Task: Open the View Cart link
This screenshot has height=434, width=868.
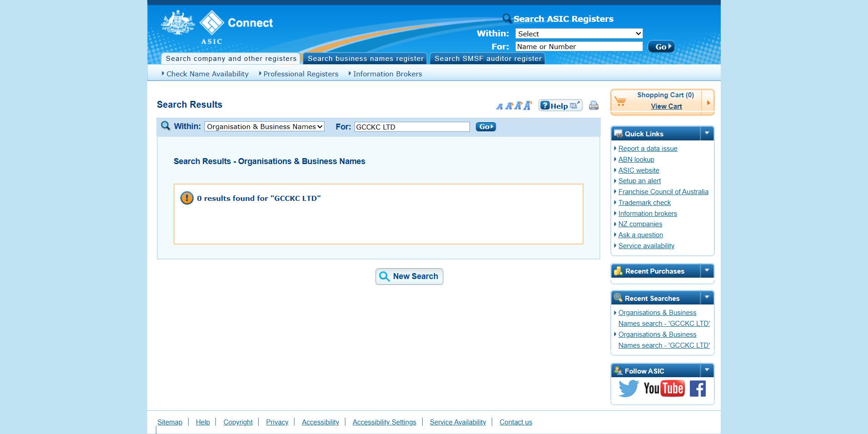Action: pyautogui.click(x=666, y=106)
